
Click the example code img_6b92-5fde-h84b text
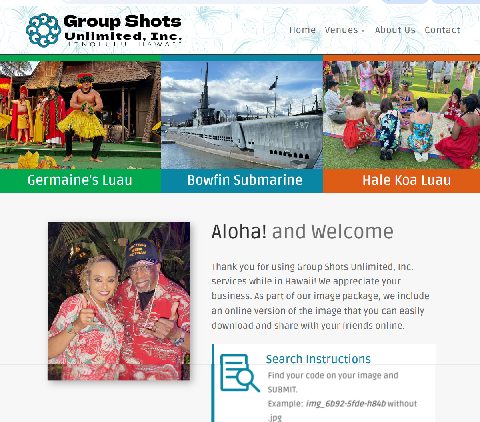pos(346,404)
